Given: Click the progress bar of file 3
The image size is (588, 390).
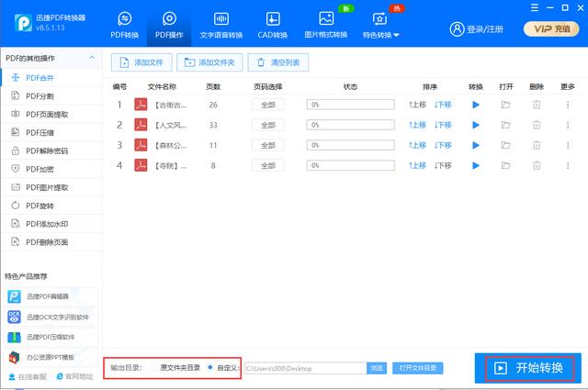Looking at the screenshot, I should tap(351, 145).
